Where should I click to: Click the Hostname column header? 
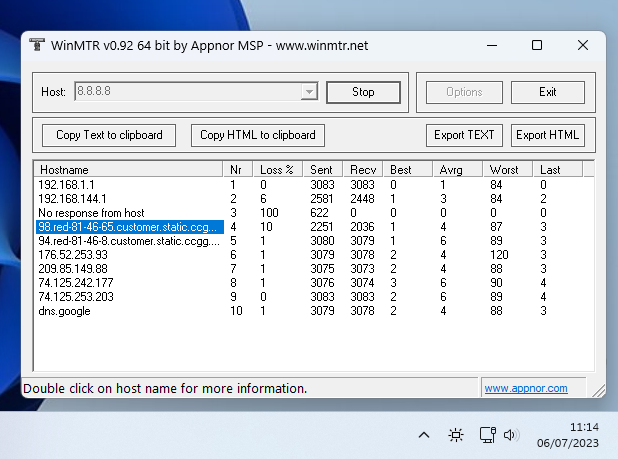(128, 170)
